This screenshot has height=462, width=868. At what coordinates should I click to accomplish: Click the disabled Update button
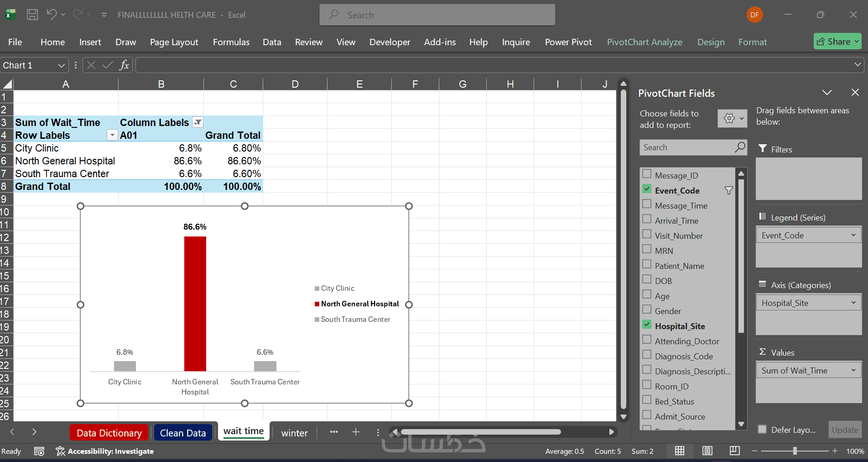[845, 430]
